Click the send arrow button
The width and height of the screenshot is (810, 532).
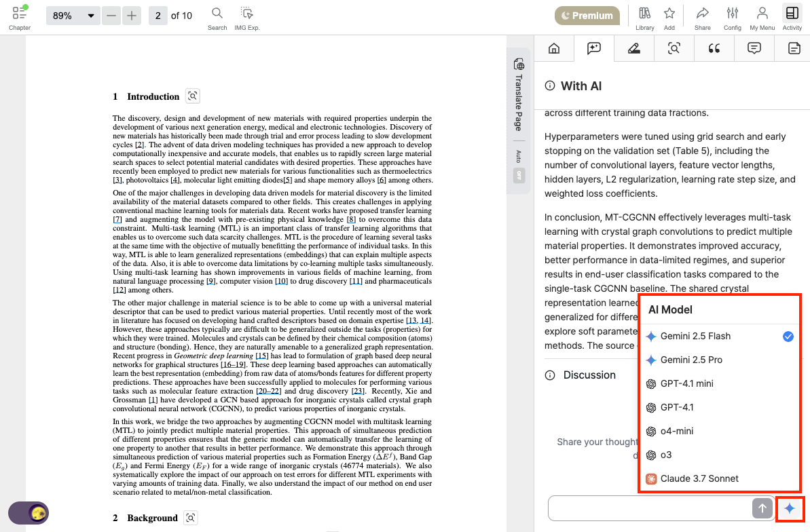(x=762, y=508)
